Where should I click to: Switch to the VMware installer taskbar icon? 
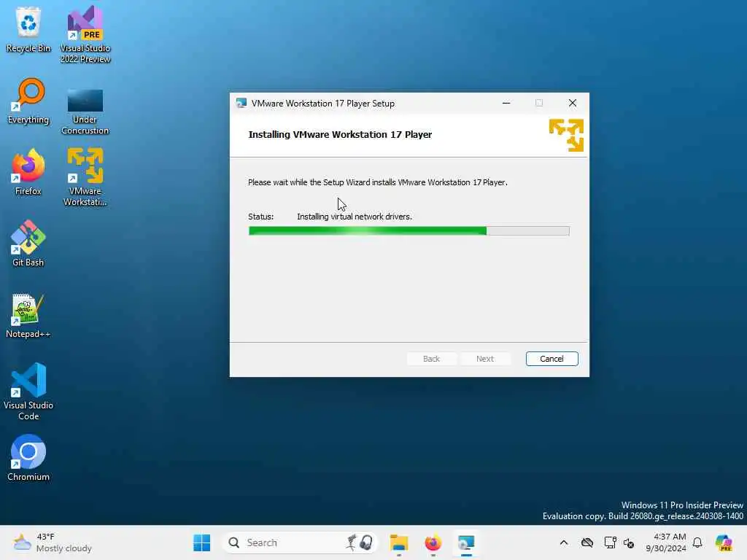tap(466, 542)
